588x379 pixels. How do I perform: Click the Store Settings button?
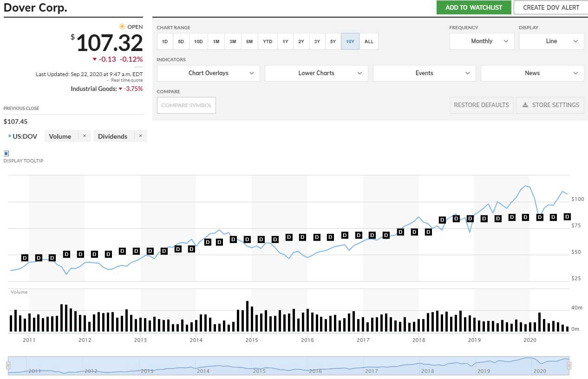pos(550,105)
